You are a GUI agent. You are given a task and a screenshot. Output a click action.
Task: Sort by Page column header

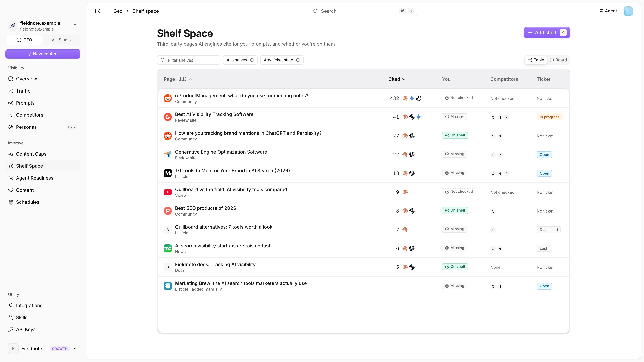(x=178, y=79)
